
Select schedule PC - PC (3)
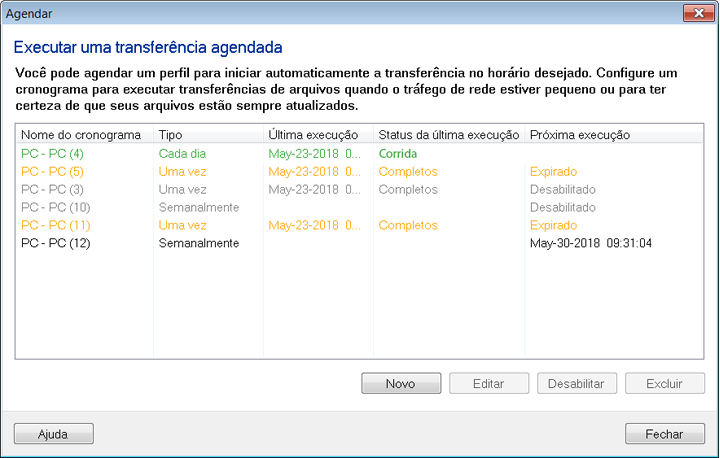pyautogui.click(x=52, y=190)
